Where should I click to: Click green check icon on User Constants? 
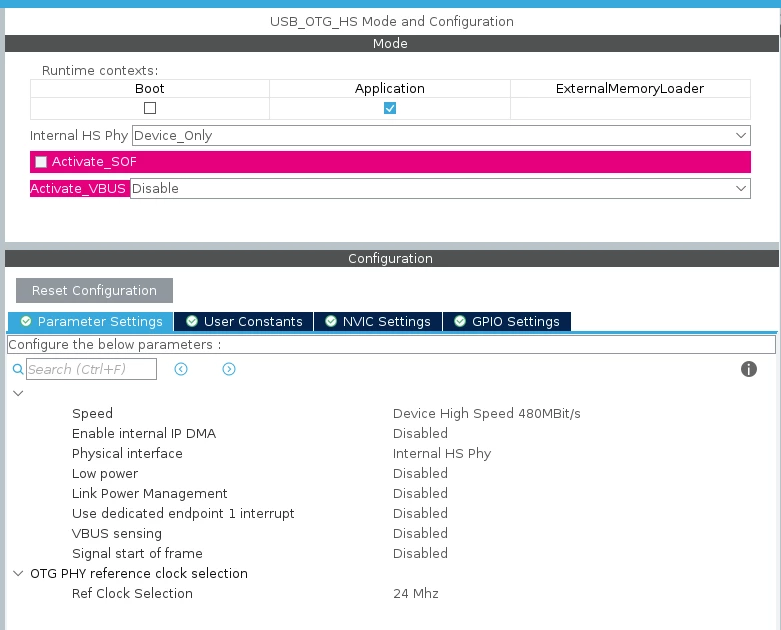point(192,321)
